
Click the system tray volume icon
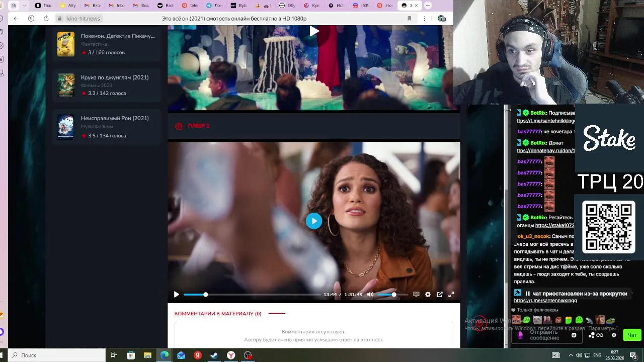click(579, 355)
